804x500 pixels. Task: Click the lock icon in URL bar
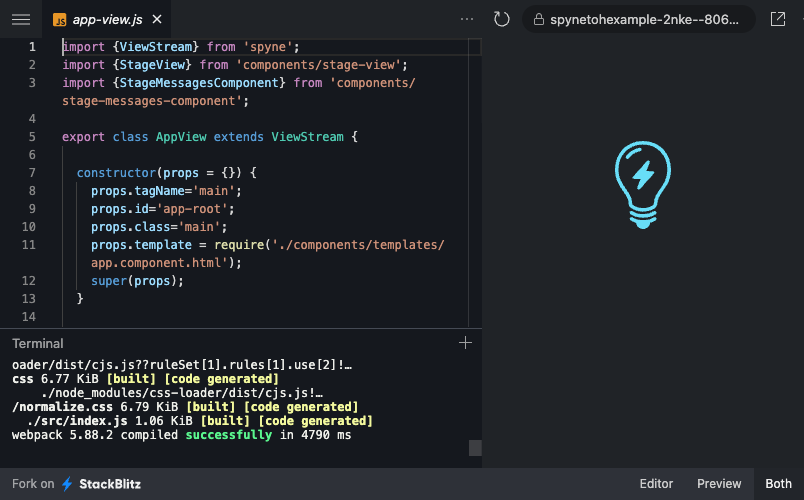point(538,19)
